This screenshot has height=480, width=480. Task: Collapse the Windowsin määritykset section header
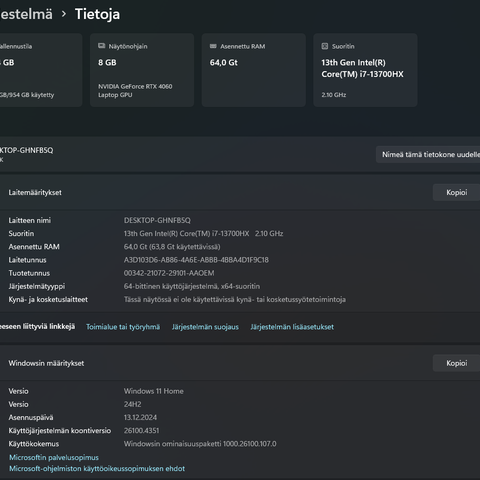click(240, 363)
